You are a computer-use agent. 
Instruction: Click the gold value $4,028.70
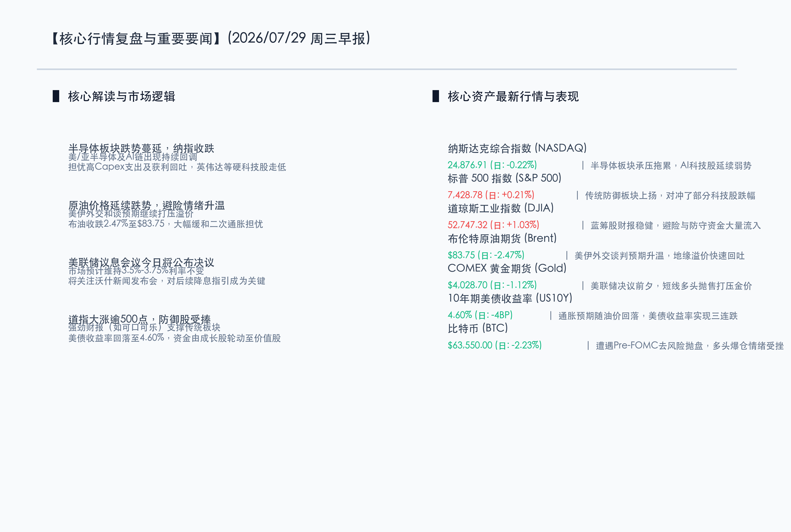[x=492, y=285]
